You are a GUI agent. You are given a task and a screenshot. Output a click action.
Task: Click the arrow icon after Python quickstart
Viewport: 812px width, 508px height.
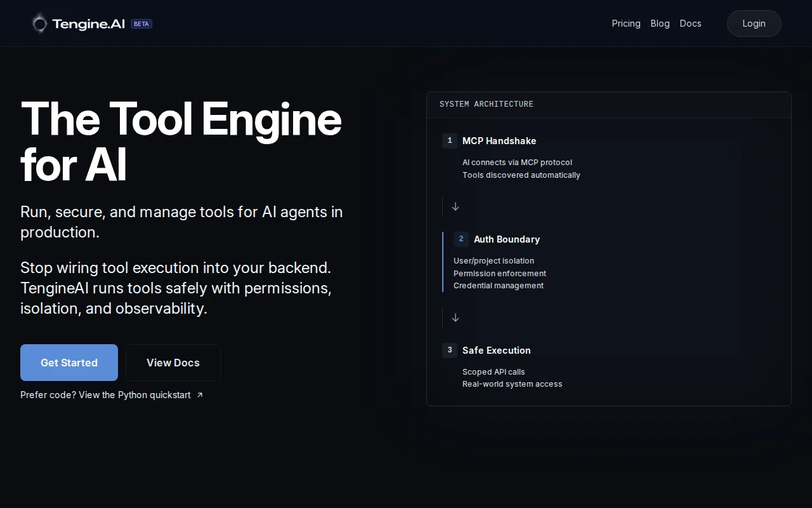pos(200,395)
